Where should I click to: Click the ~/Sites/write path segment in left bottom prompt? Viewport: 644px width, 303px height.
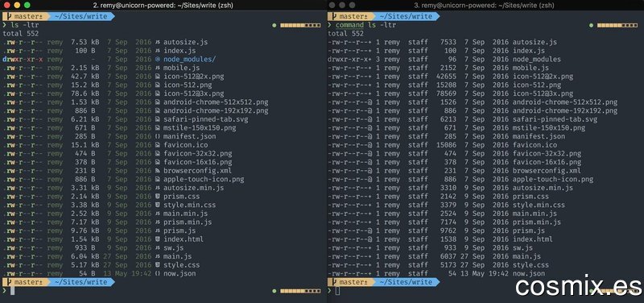80,282
